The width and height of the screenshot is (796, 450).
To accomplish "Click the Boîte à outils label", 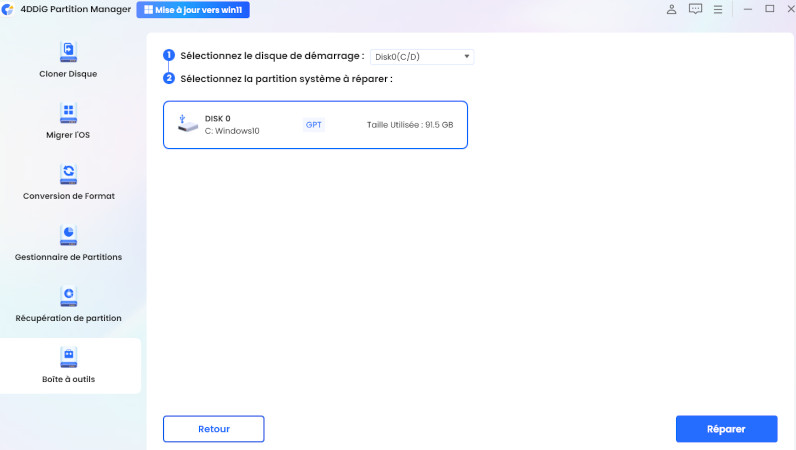I will [68, 379].
